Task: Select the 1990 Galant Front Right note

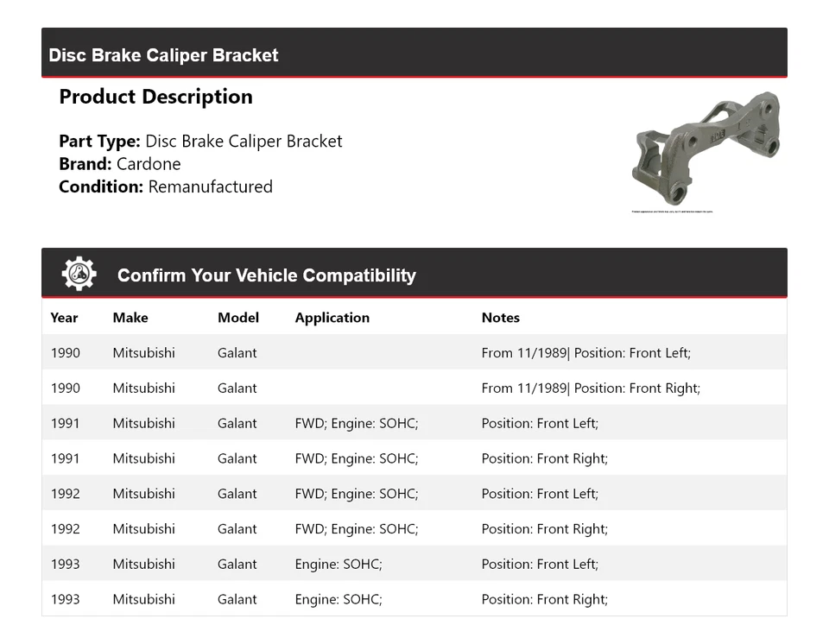Action: point(591,388)
